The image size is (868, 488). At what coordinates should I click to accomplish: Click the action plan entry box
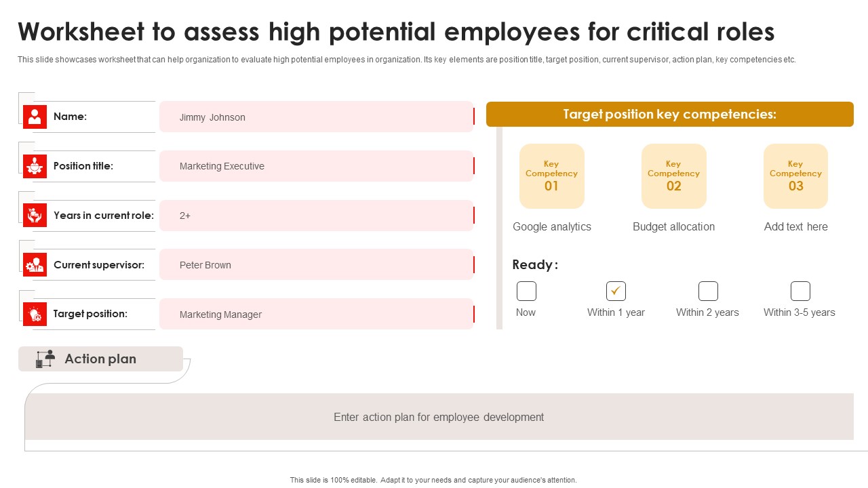pyautogui.click(x=439, y=417)
